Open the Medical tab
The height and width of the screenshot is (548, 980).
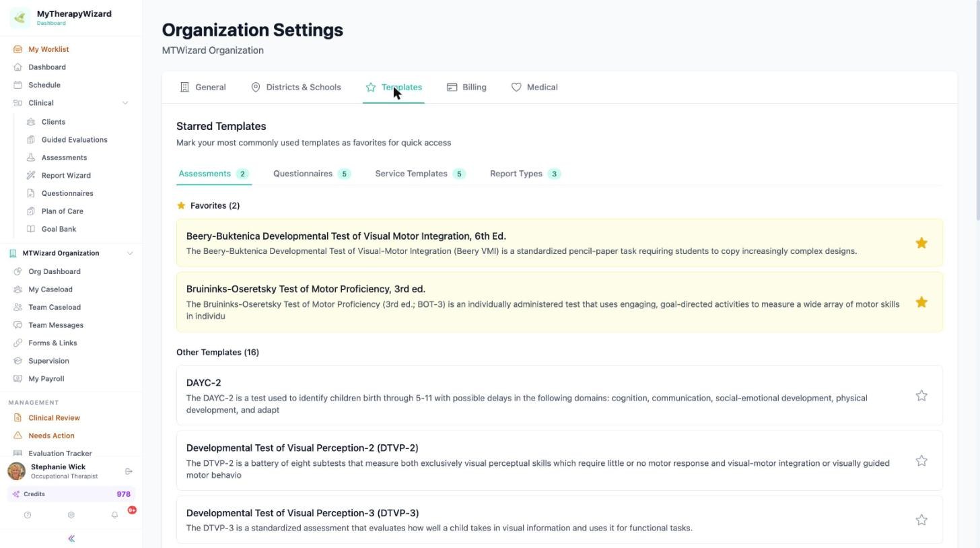[534, 88]
